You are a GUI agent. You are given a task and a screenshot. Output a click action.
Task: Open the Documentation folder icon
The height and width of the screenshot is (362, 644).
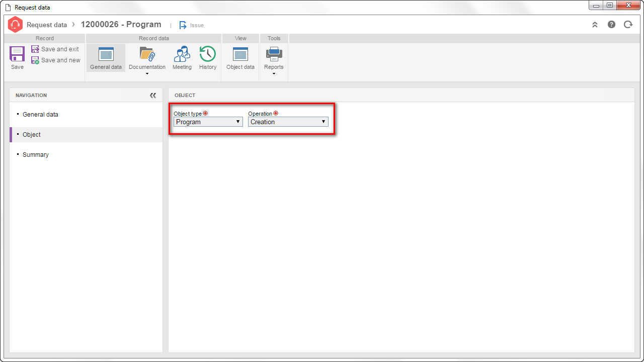147,54
